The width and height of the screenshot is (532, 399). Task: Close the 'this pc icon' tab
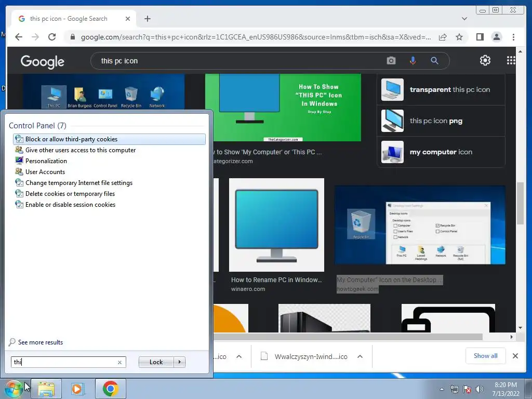[x=128, y=19]
